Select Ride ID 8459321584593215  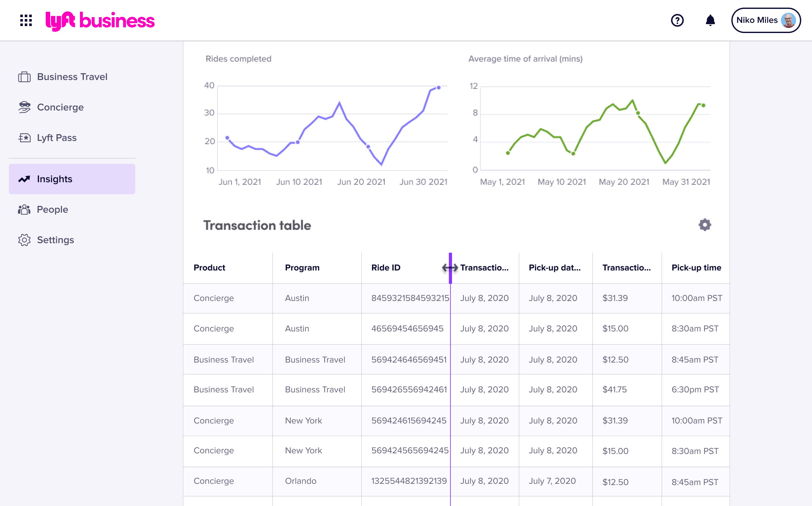[x=410, y=298]
